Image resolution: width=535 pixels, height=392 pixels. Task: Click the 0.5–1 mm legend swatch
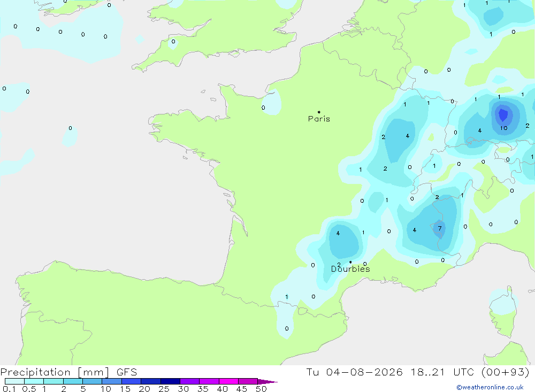click(x=34, y=381)
